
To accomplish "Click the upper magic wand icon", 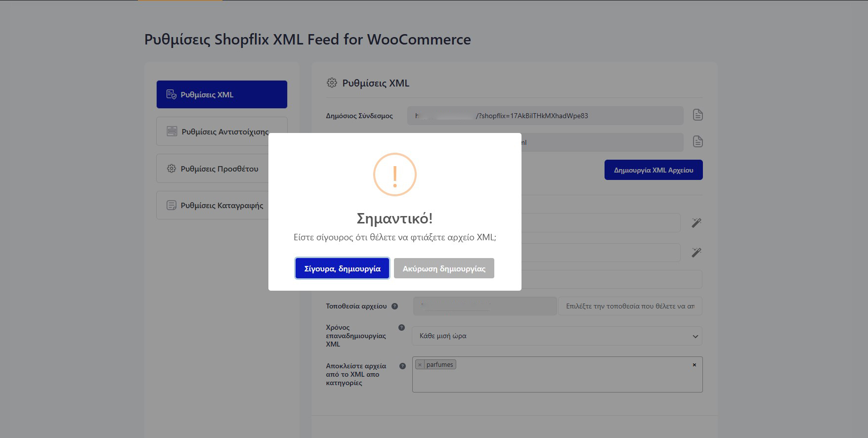I will pyautogui.click(x=696, y=223).
